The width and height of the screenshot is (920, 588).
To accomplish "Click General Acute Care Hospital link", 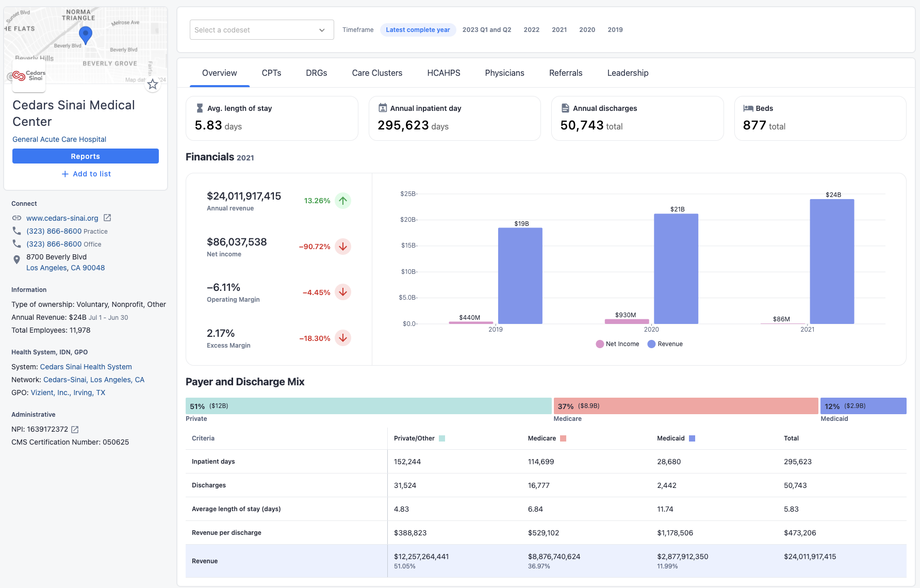I will (59, 139).
